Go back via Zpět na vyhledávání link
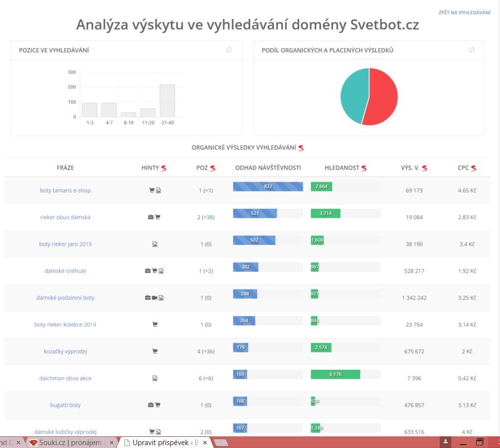Screen dimensions: 500x448 tap(465, 13)
